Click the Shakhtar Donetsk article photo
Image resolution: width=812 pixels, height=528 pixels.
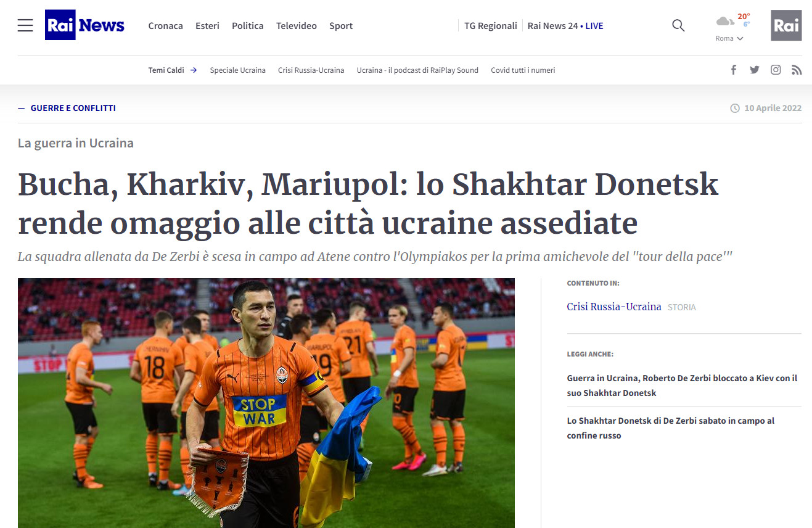[266, 402]
